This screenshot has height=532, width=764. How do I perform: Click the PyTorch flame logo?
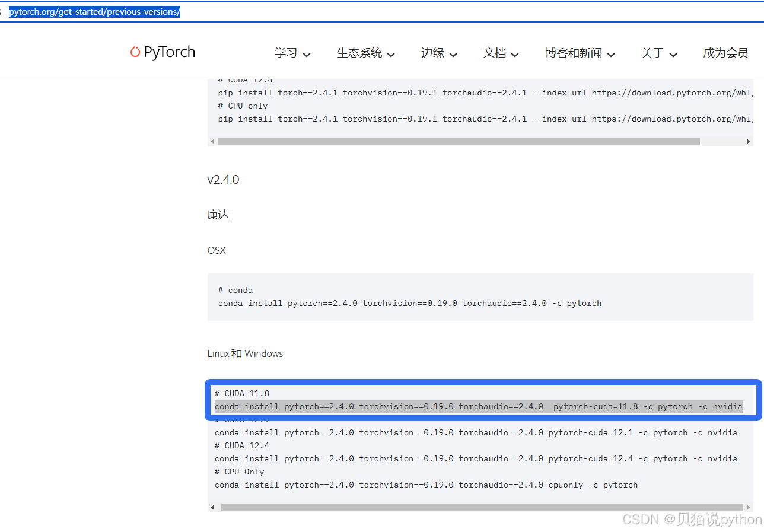135,52
